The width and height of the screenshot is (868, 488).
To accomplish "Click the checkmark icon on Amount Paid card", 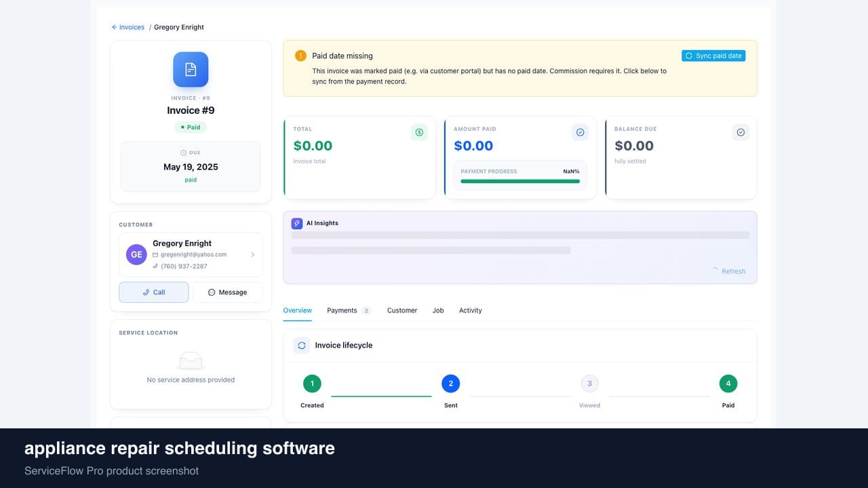I will pyautogui.click(x=580, y=132).
